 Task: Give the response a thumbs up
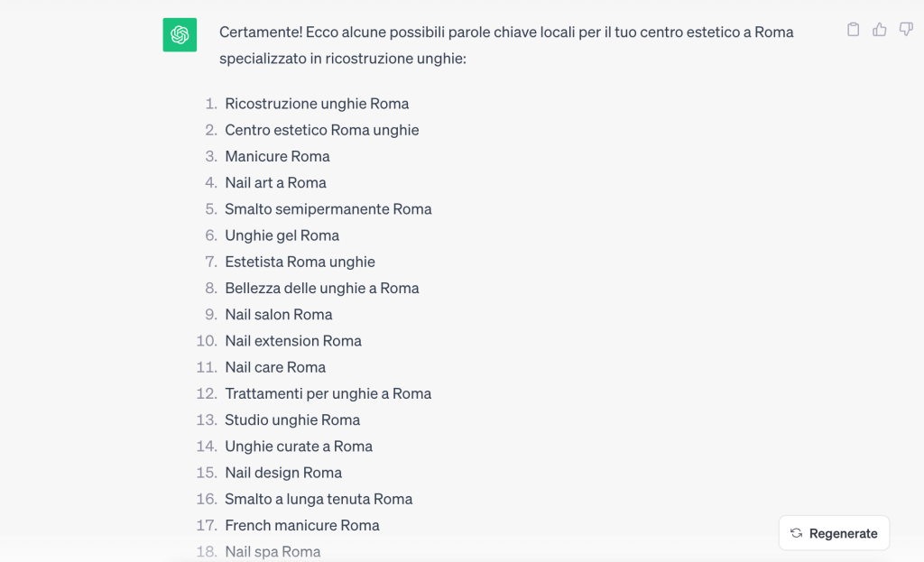[x=879, y=30]
